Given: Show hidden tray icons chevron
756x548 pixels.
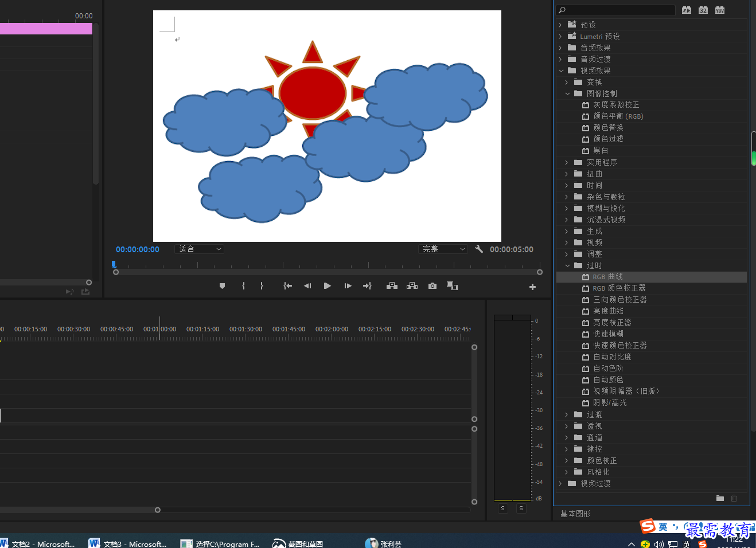Looking at the screenshot, I should [632, 544].
